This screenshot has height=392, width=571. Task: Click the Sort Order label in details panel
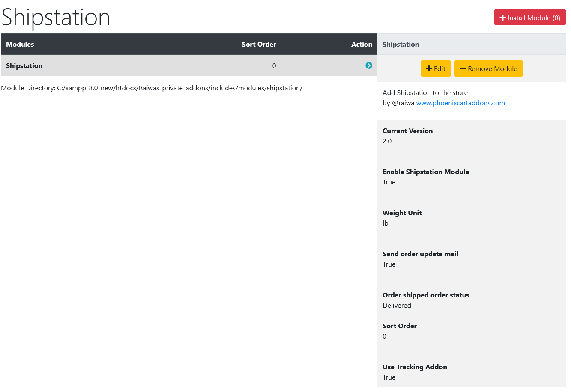pyautogui.click(x=400, y=326)
